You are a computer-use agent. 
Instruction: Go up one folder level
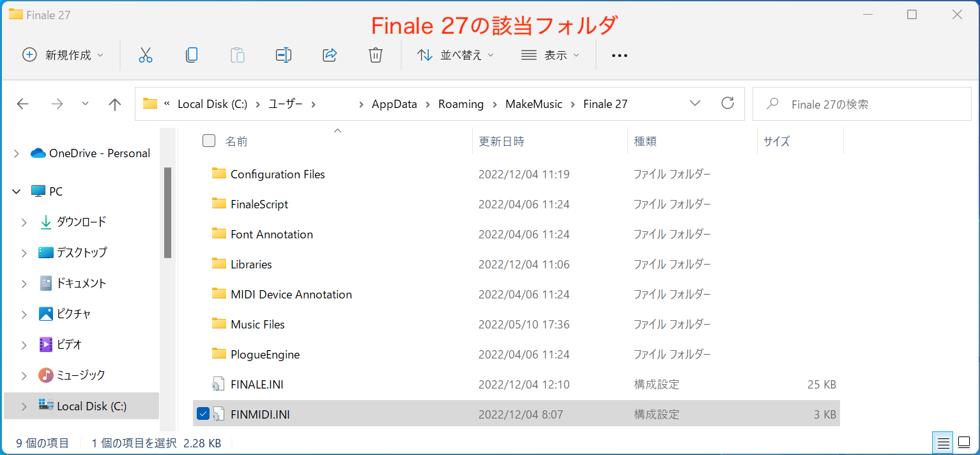coord(115,104)
